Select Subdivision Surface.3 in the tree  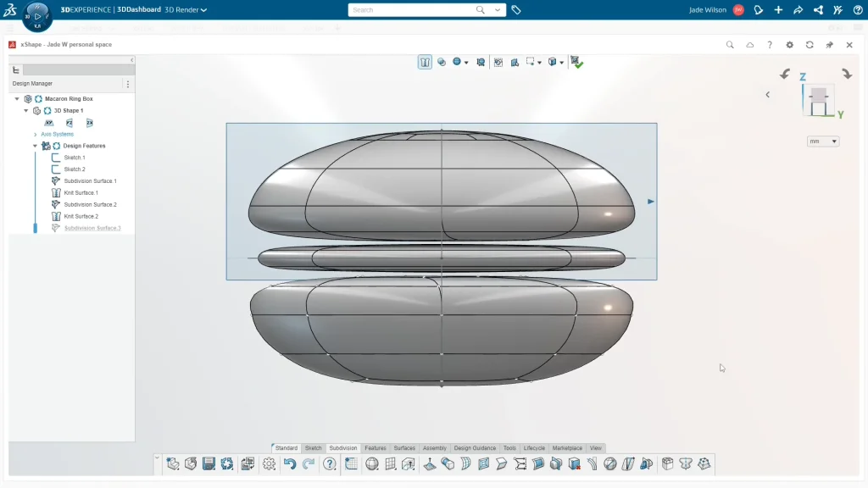coord(92,228)
